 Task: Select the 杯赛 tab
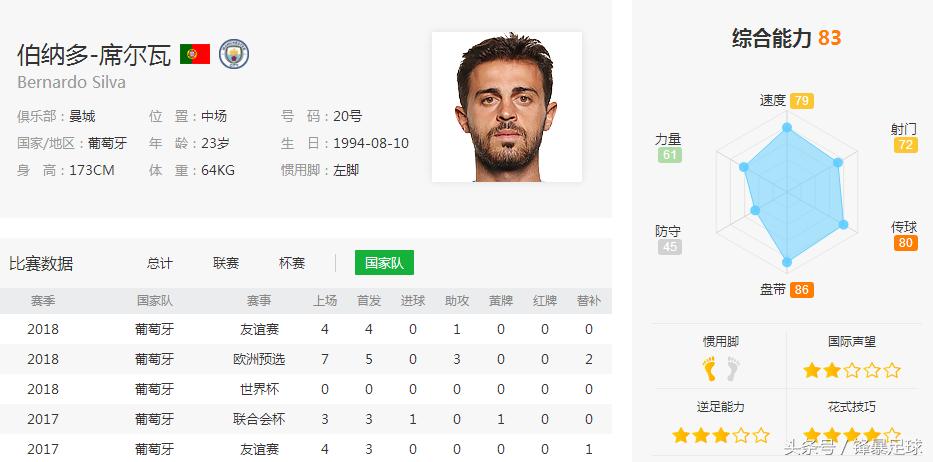(292, 263)
